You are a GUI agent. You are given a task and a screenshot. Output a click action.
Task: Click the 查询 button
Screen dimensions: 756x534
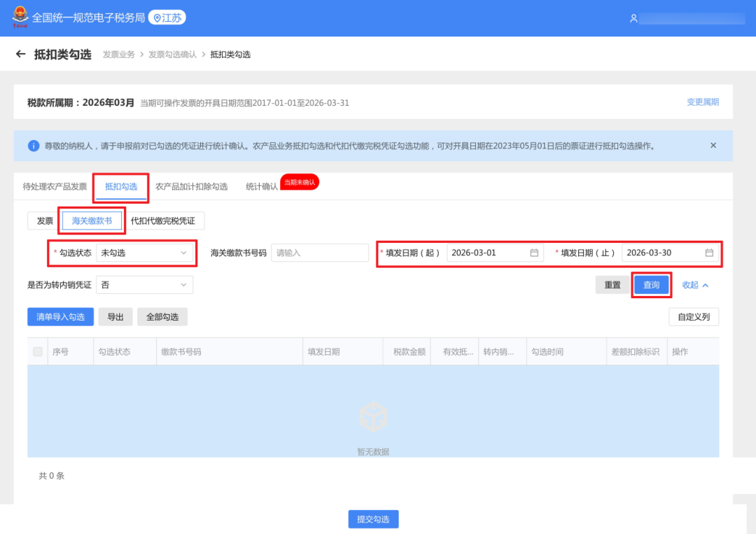point(652,285)
